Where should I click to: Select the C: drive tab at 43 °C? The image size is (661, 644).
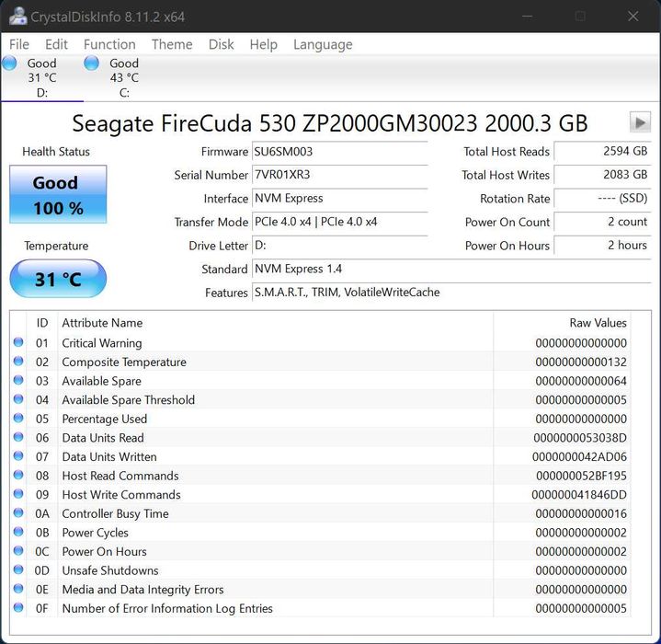tap(124, 78)
